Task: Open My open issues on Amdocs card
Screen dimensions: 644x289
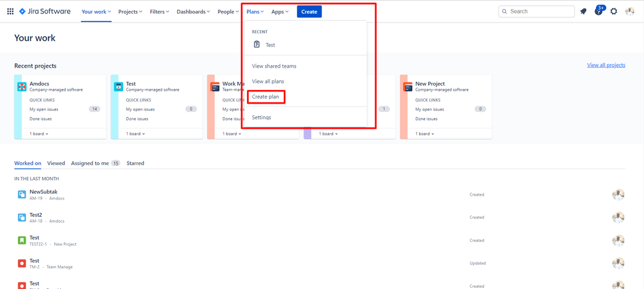Action: click(44, 109)
